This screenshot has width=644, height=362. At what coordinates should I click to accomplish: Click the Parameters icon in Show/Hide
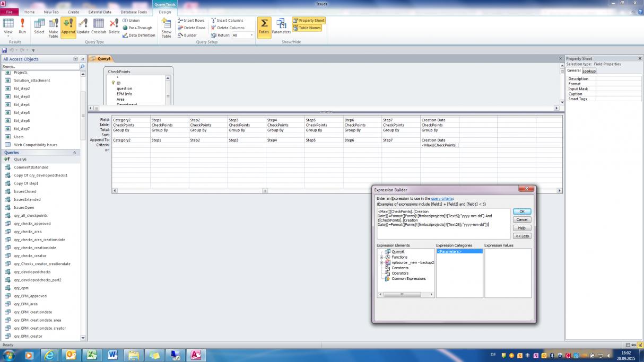coord(281,25)
